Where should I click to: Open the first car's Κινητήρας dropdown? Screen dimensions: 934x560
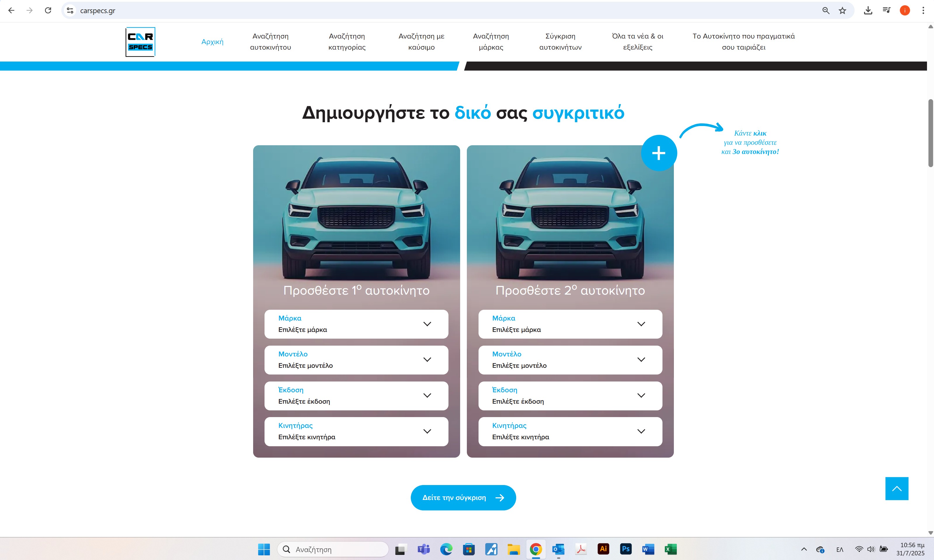coord(356,431)
